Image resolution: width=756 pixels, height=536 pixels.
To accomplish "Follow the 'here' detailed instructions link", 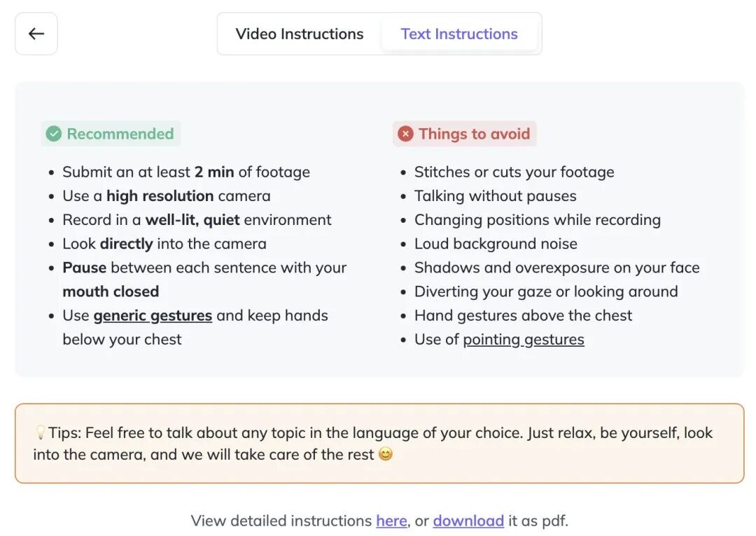I will (x=391, y=521).
